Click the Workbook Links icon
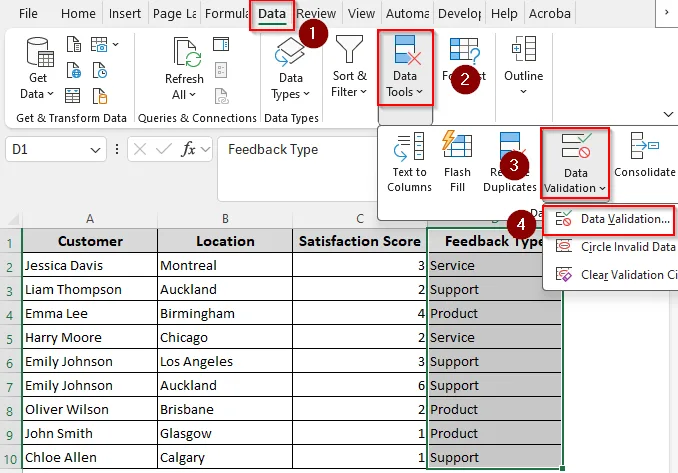The image size is (678, 473). pos(221,96)
